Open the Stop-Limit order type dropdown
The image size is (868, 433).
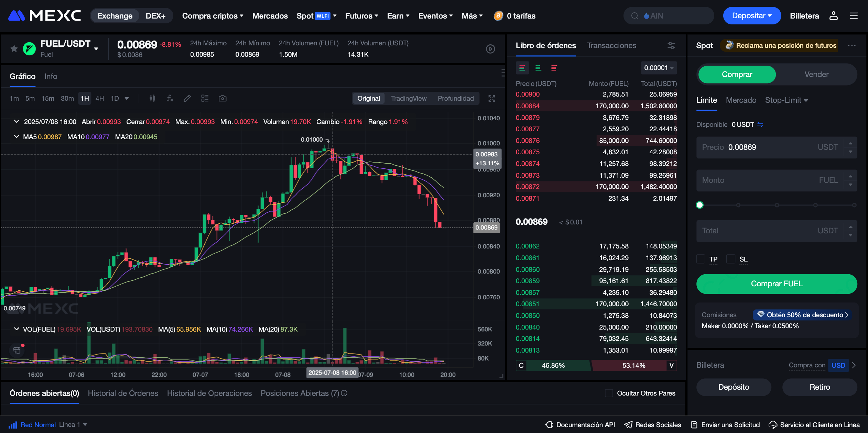click(786, 100)
